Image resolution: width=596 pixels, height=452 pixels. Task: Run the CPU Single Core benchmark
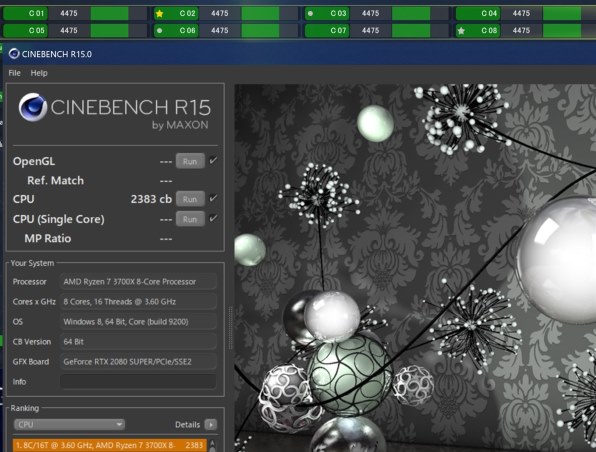(190, 219)
